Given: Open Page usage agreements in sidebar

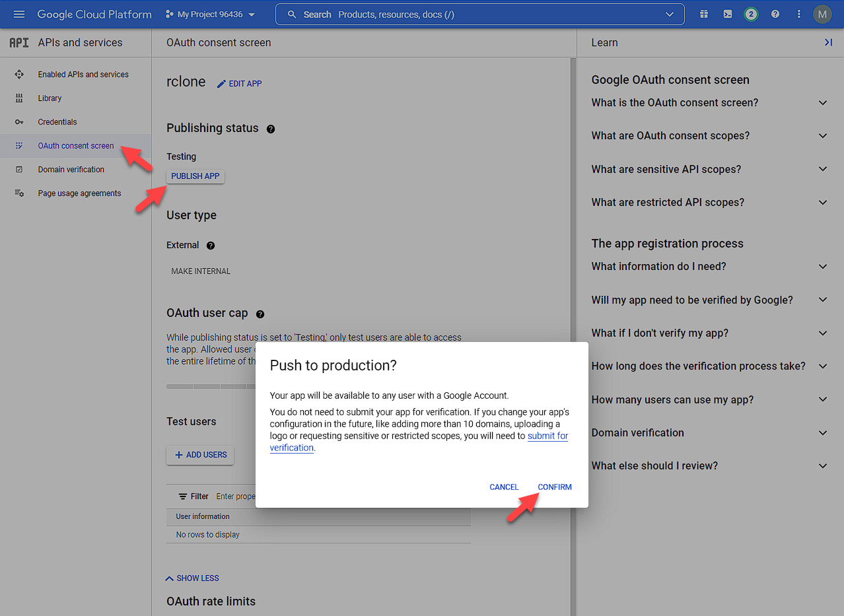Looking at the screenshot, I should 79,193.
